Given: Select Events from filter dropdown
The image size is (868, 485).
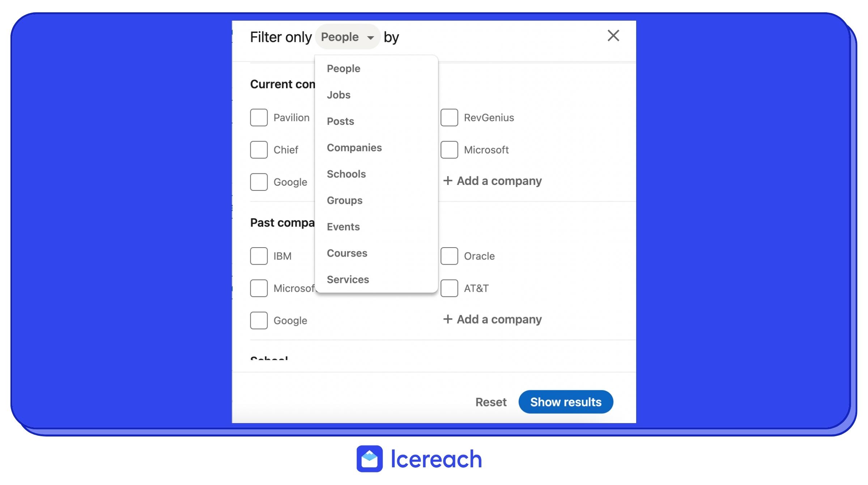Looking at the screenshot, I should tap(343, 226).
